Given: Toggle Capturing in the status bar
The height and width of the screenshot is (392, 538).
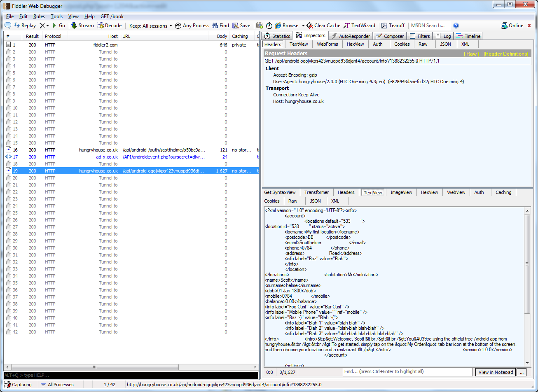Looking at the screenshot, I should (18, 385).
